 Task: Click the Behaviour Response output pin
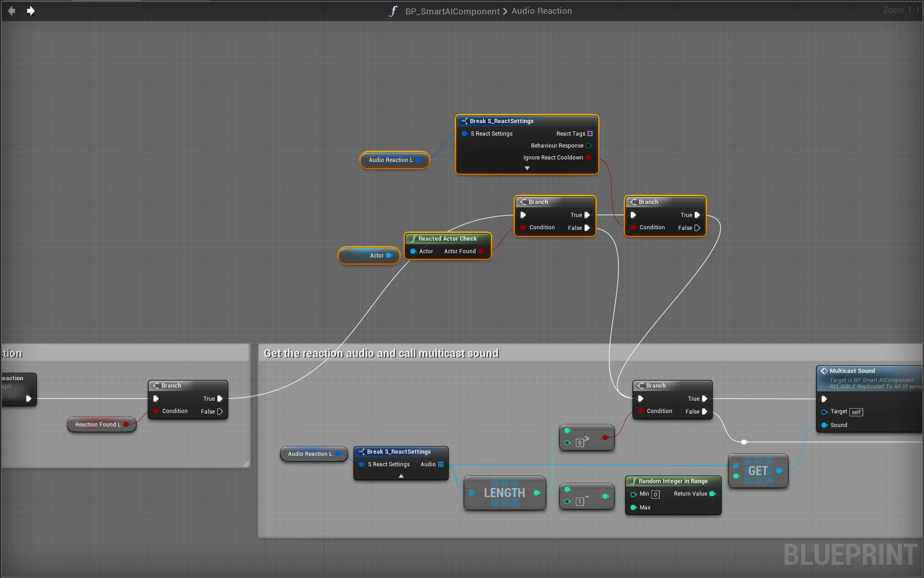589,146
